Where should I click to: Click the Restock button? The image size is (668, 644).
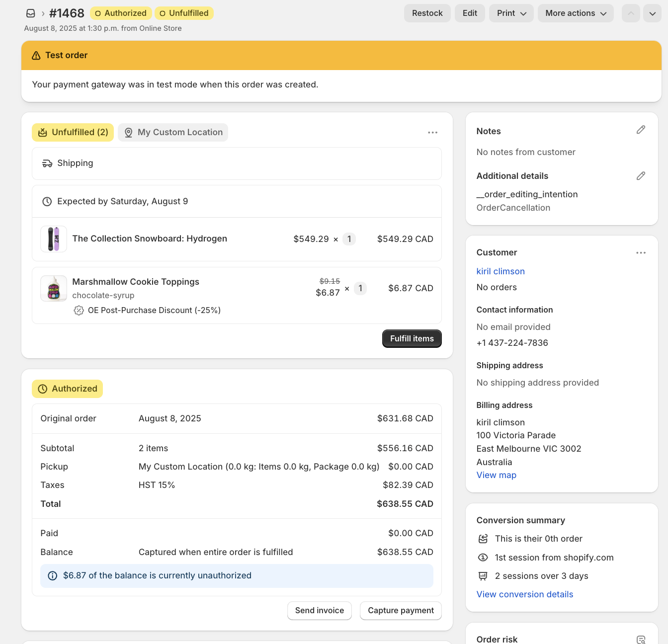click(x=427, y=13)
